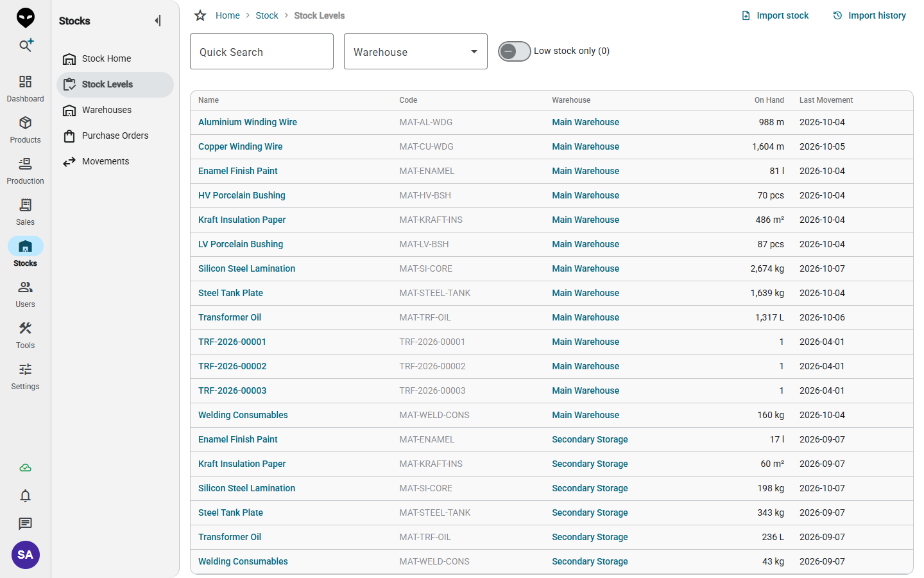This screenshot has width=924, height=578.
Task: Open Stock Home in sidebar
Action: [115, 58]
